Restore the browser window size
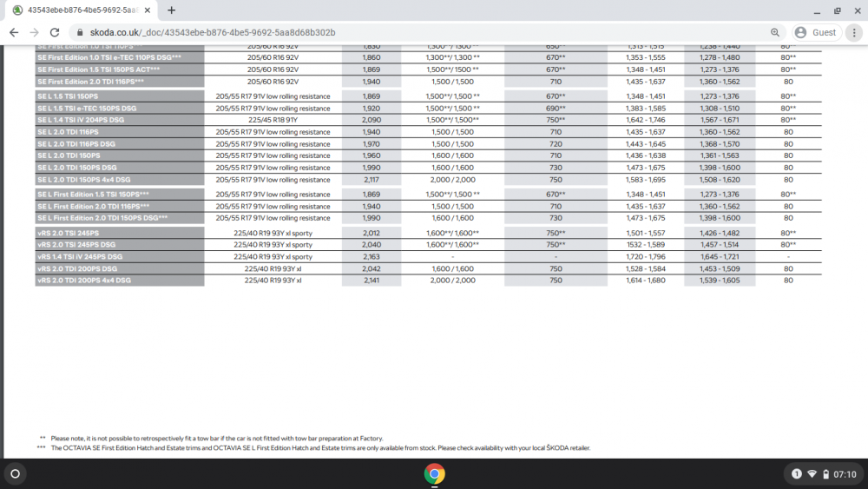The image size is (868, 489). (x=837, y=10)
